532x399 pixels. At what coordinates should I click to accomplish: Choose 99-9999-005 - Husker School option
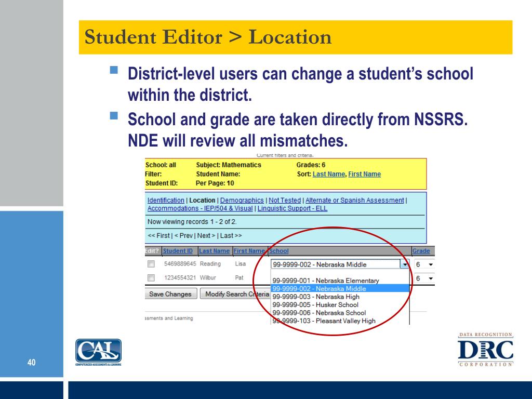(315, 304)
